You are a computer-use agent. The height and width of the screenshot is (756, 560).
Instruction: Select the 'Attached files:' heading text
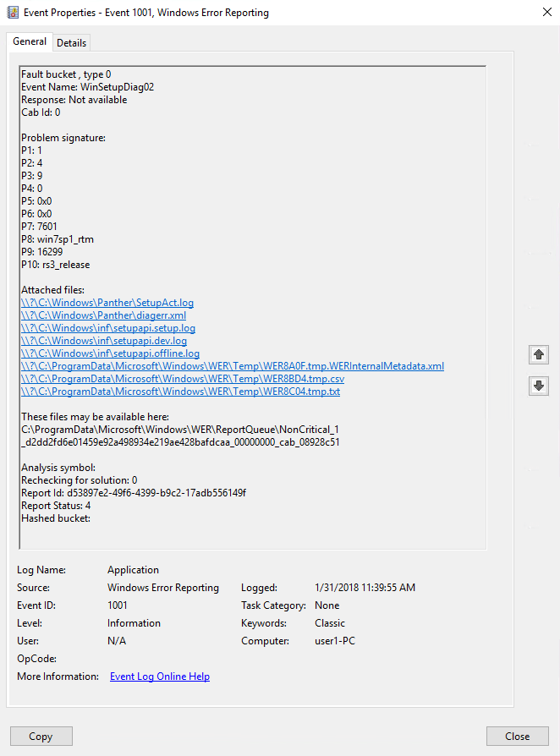tap(52, 290)
